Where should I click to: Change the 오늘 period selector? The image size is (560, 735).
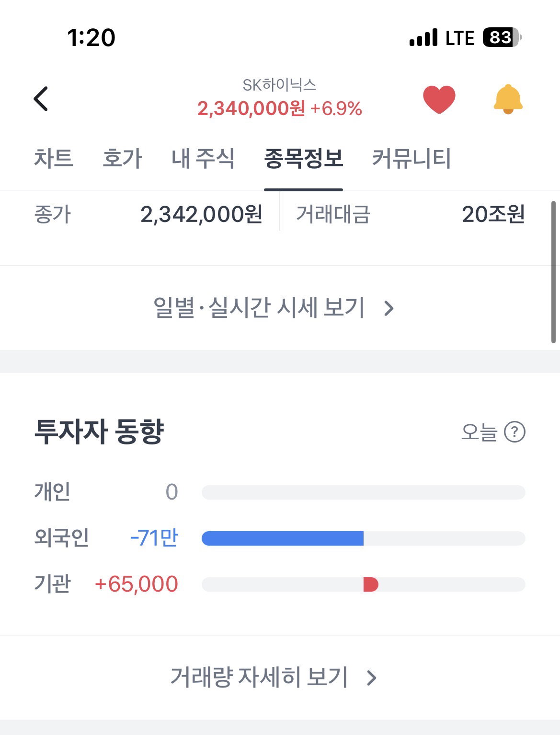[x=479, y=432]
